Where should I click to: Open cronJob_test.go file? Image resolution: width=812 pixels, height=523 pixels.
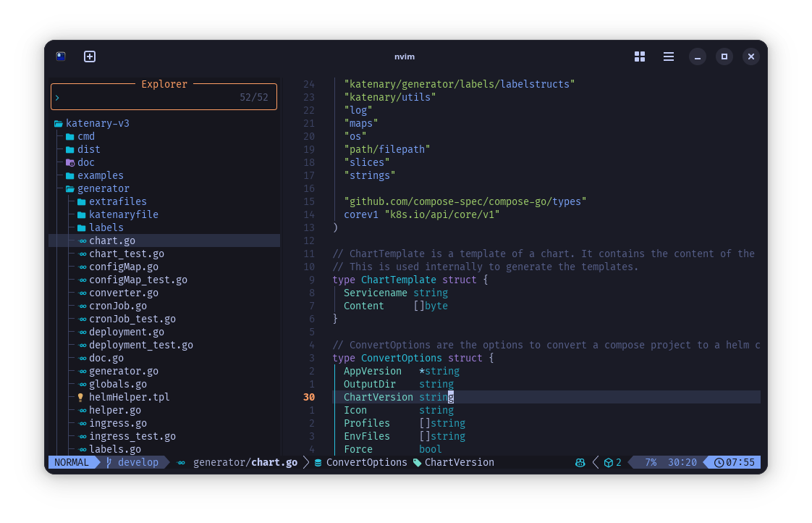click(132, 319)
